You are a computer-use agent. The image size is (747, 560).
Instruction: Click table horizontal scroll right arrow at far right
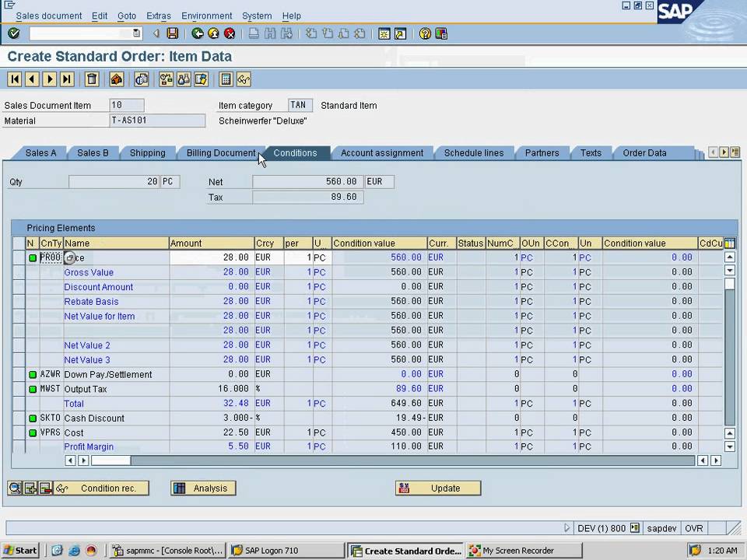[x=716, y=460]
